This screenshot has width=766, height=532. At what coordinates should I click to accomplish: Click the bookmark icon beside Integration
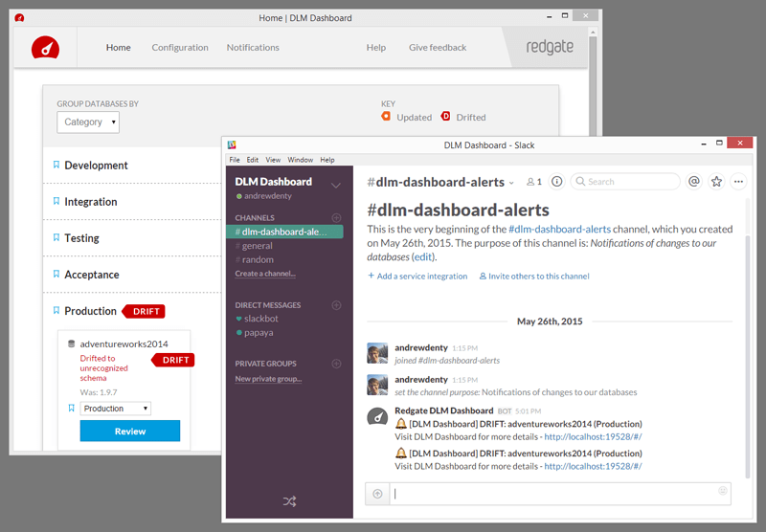(56, 201)
